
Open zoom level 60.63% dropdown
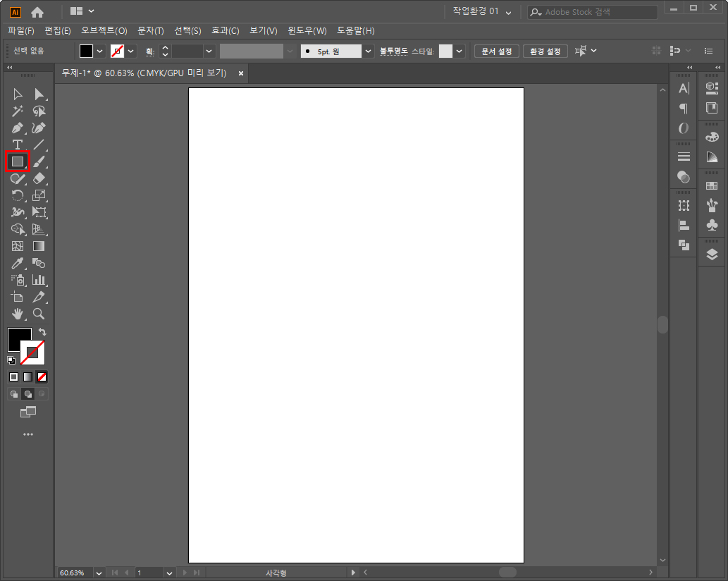[99, 573]
